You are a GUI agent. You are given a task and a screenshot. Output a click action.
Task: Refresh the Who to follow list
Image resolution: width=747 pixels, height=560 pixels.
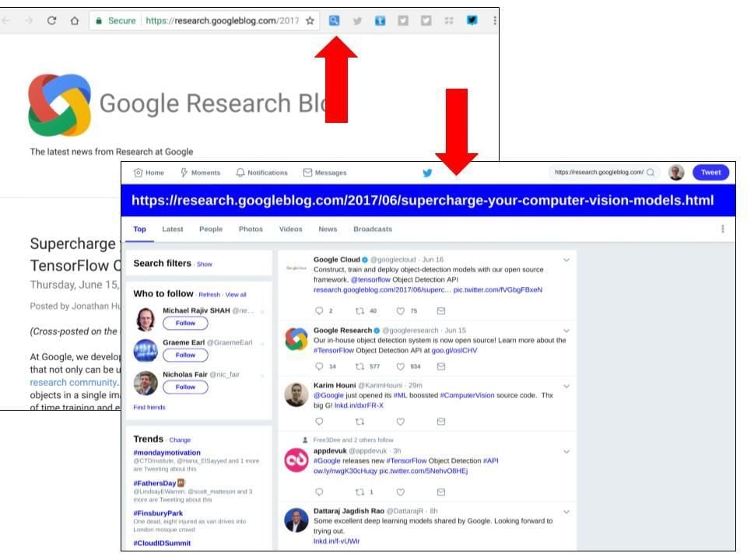tap(209, 295)
